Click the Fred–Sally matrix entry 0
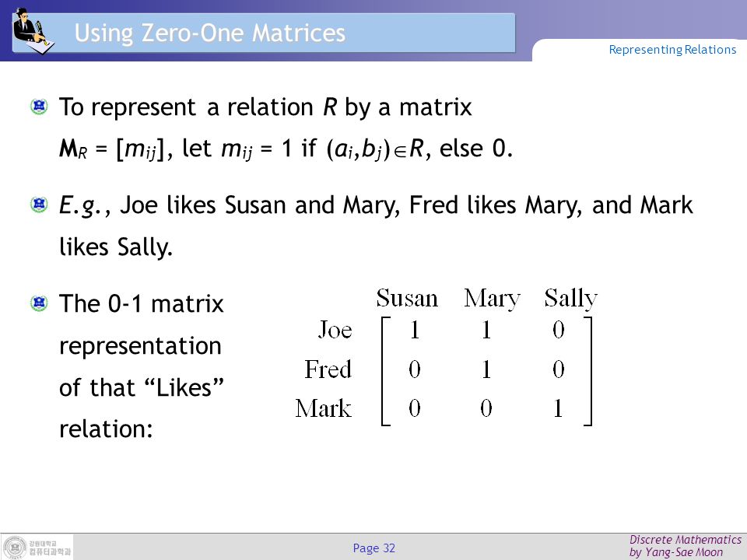 [x=559, y=369]
